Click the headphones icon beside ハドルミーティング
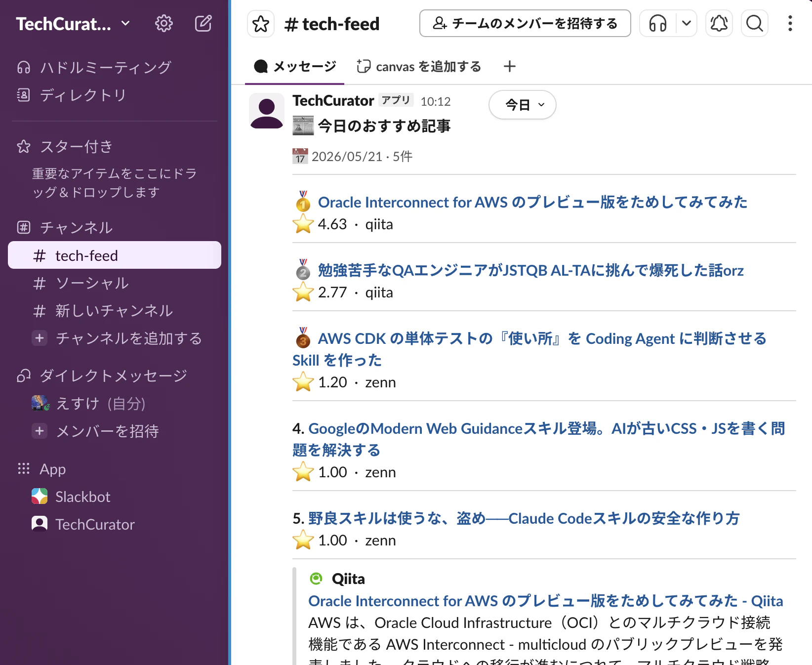 [x=23, y=67]
